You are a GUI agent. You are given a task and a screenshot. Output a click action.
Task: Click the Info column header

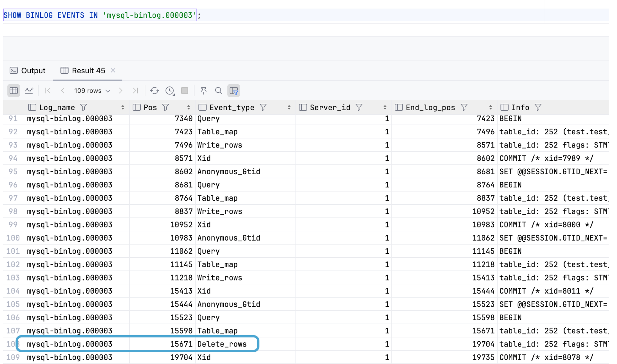pyautogui.click(x=520, y=108)
